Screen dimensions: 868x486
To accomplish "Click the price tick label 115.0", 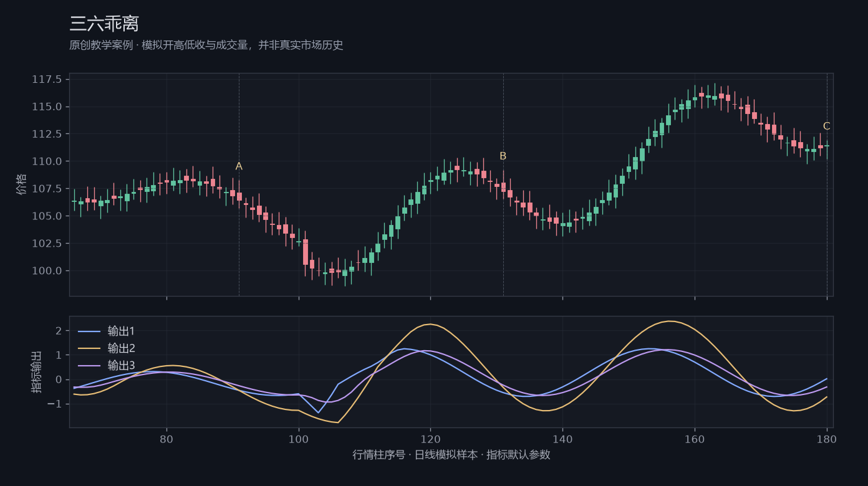I will pos(47,107).
